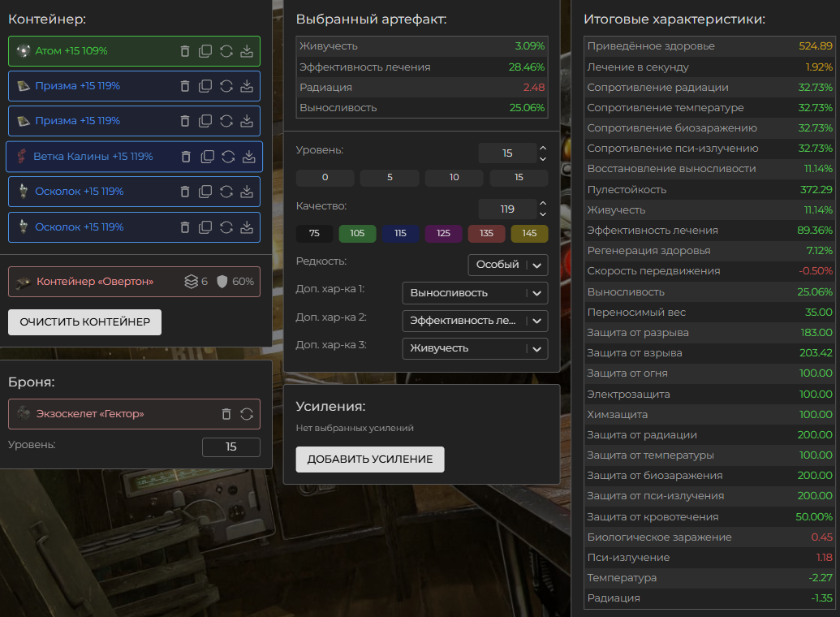Click the Температура -2.27 stat row

coord(710,578)
